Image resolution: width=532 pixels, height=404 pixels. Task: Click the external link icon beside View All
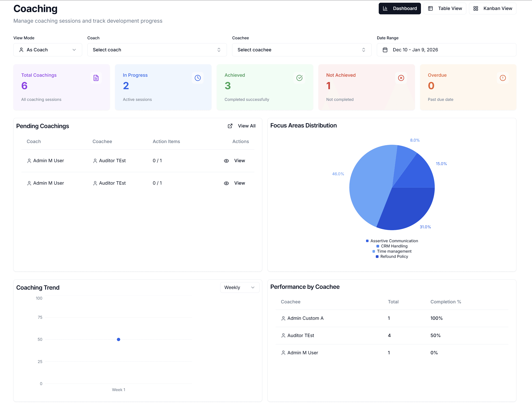(x=230, y=126)
